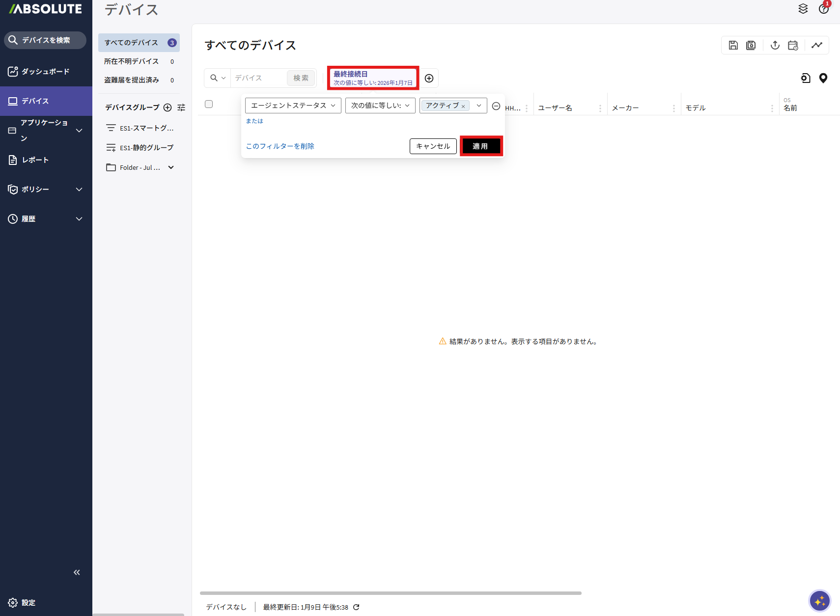Remove the filter condition minus icon
840x616 pixels.
(496, 106)
